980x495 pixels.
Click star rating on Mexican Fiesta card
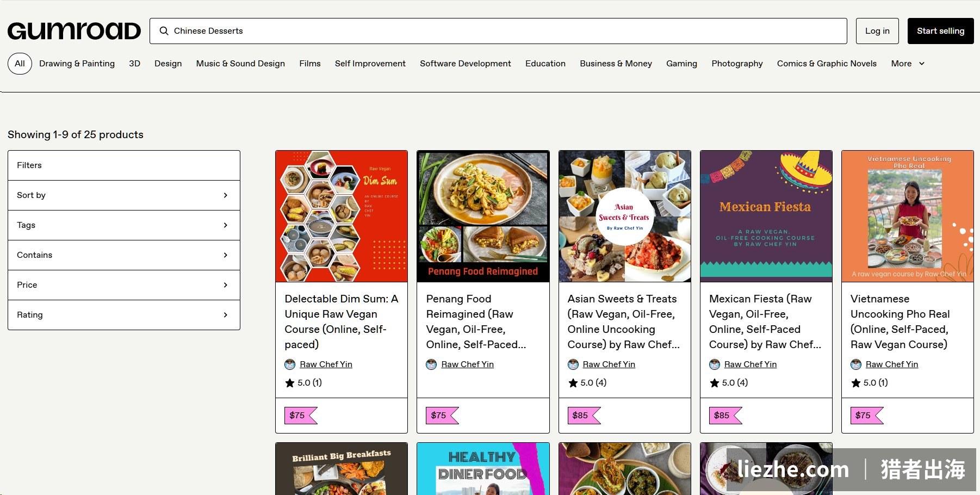pos(729,383)
